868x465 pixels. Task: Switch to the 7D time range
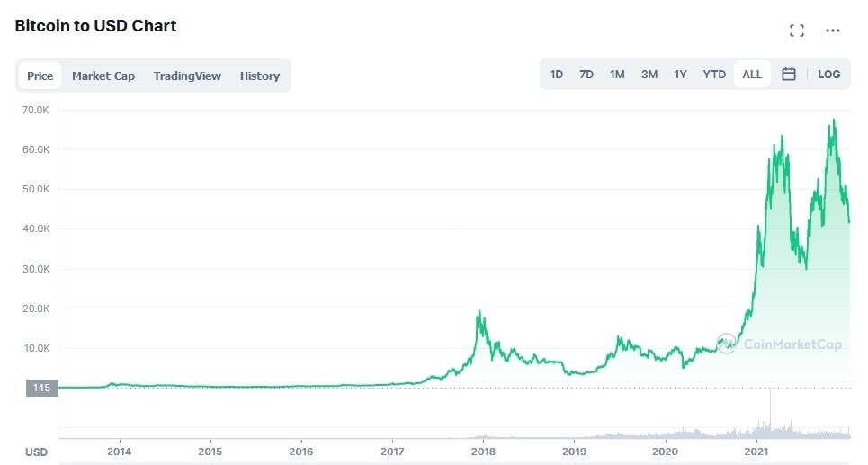pos(586,74)
